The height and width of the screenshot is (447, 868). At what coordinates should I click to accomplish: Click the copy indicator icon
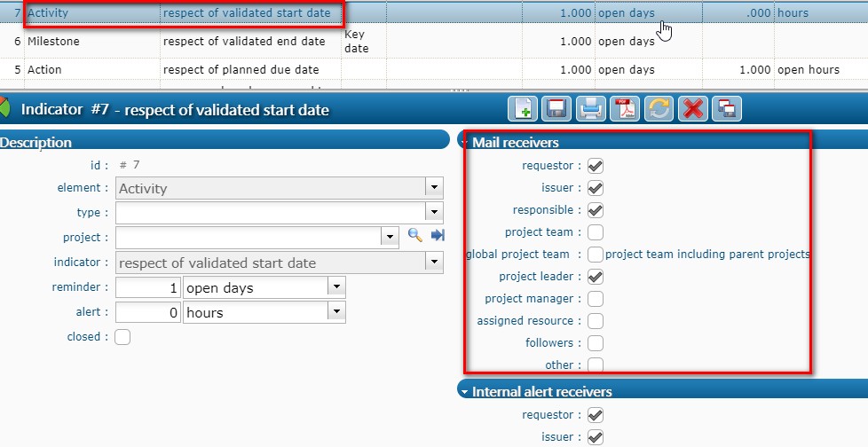[727, 109]
